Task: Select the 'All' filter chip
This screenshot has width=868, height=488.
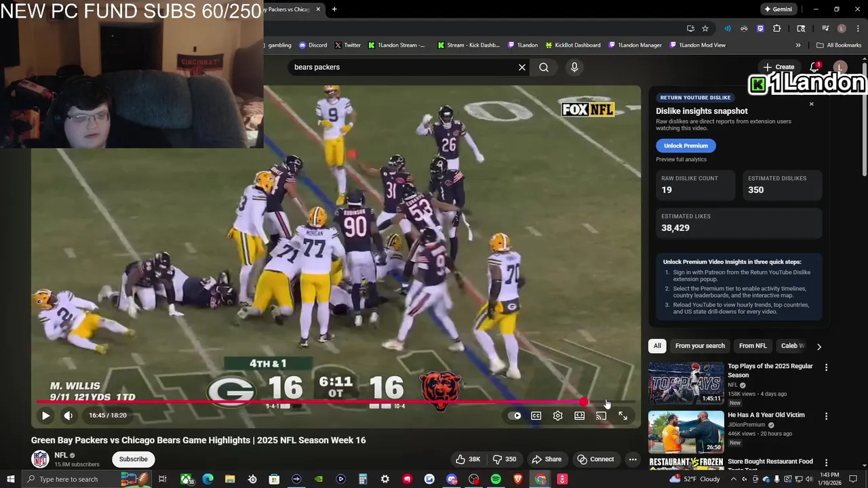Action: (657, 346)
